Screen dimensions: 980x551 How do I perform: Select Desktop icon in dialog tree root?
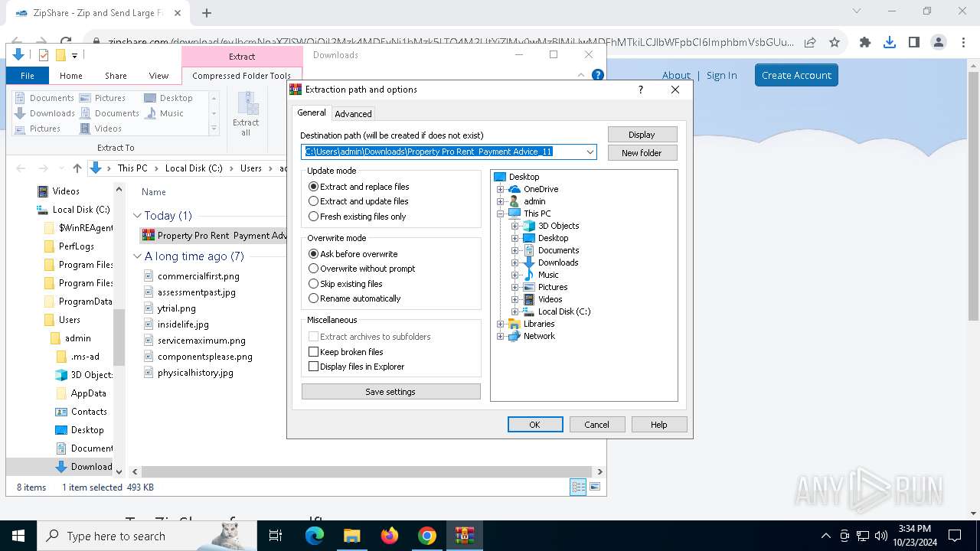click(x=500, y=177)
